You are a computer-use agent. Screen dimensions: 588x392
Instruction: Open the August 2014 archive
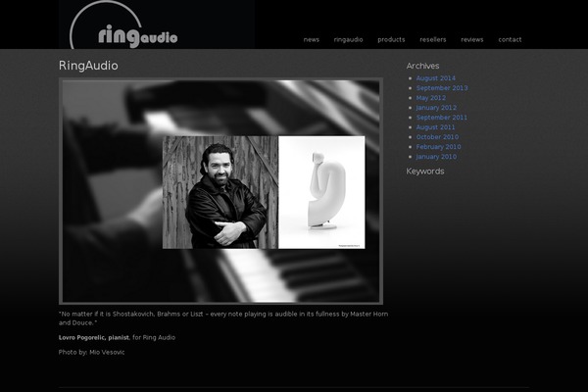(436, 78)
